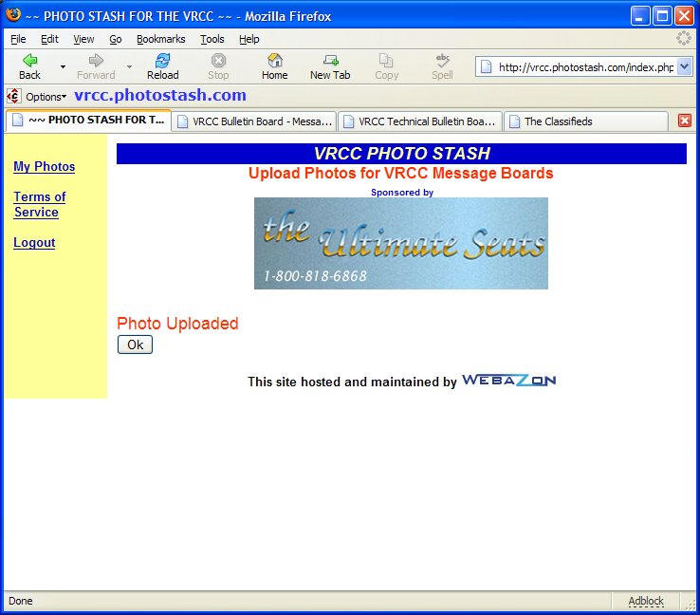Image resolution: width=700 pixels, height=615 pixels.
Task: Close the current tab with red X
Action: click(x=685, y=121)
